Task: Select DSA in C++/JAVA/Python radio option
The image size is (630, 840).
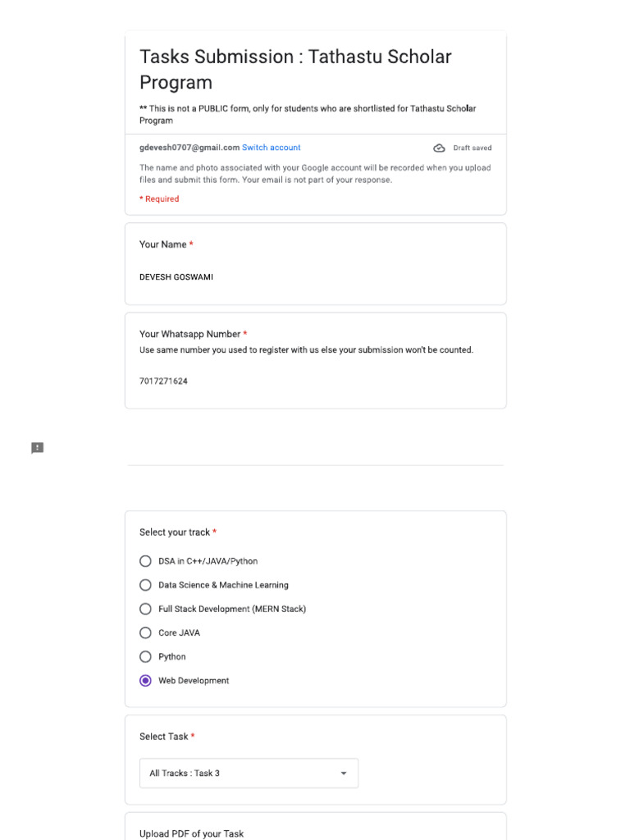Action: pos(145,561)
